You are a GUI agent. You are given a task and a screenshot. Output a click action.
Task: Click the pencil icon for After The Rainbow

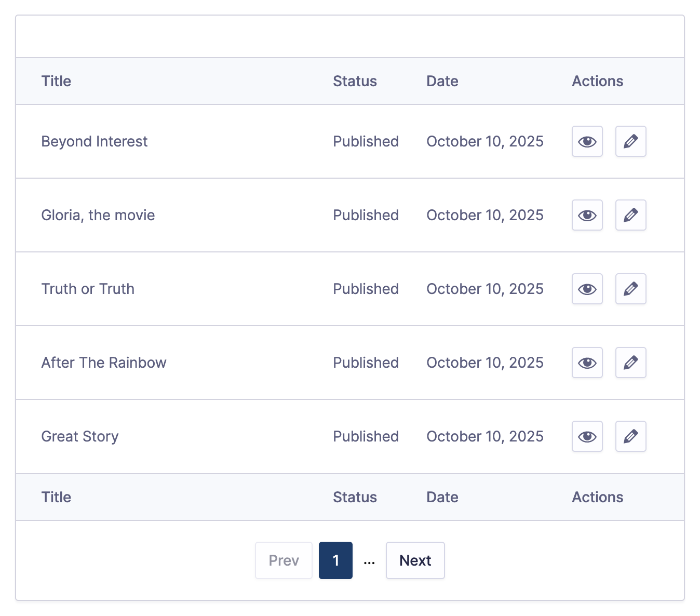click(x=630, y=363)
